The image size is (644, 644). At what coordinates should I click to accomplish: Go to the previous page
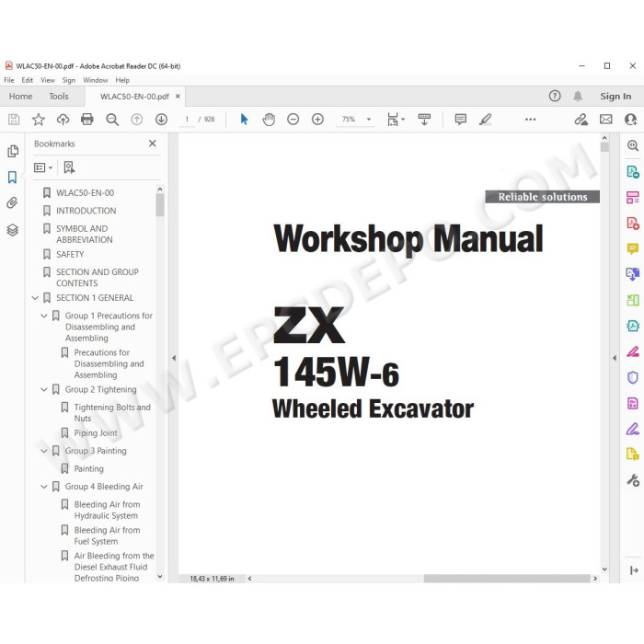click(x=136, y=119)
